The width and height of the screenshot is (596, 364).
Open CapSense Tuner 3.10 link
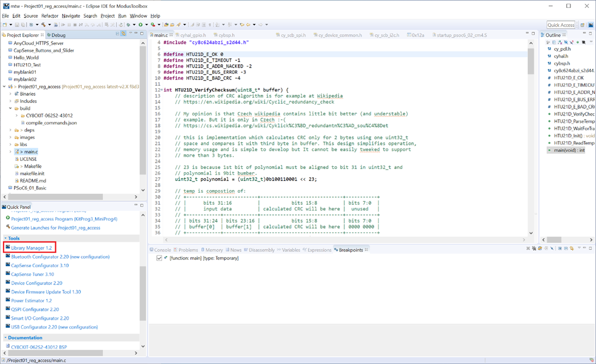pos(32,274)
